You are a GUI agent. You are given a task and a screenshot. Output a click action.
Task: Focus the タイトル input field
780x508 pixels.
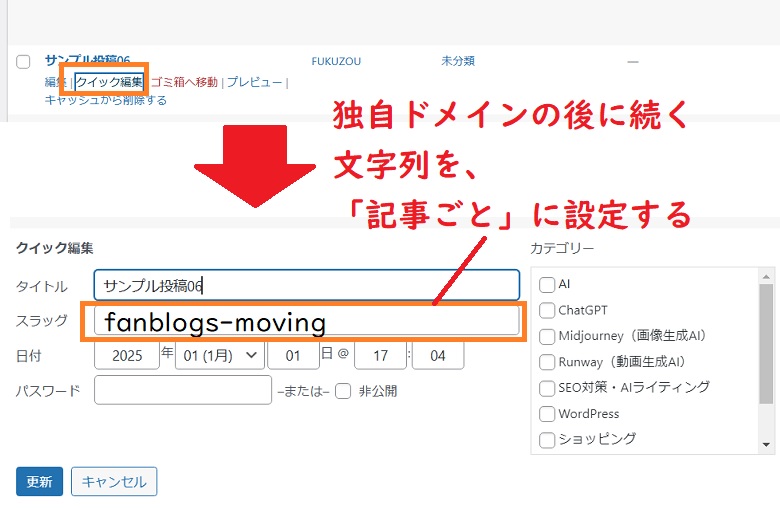coord(307,285)
